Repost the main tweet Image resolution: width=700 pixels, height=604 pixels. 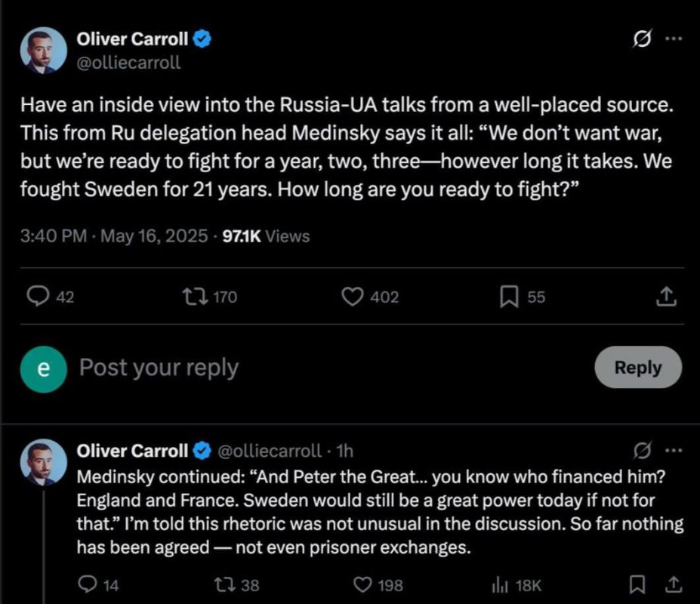pyautogui.click(x=196, y=297)
